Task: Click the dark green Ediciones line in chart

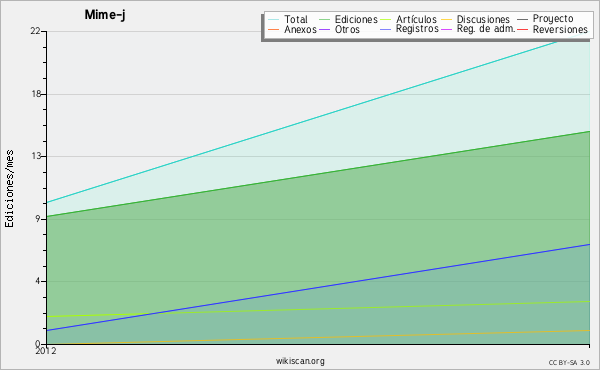Action: (318, 174)
